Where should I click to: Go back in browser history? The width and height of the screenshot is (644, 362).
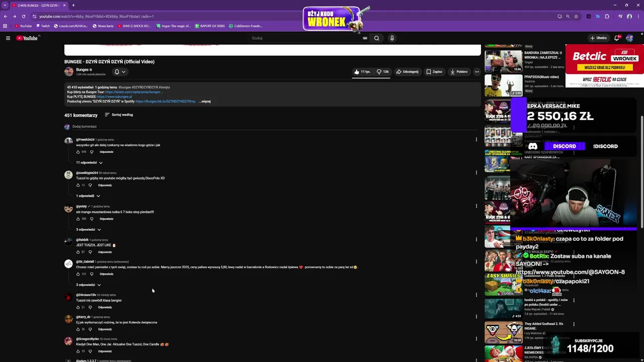pyautogui.click(x=5, y=16)
